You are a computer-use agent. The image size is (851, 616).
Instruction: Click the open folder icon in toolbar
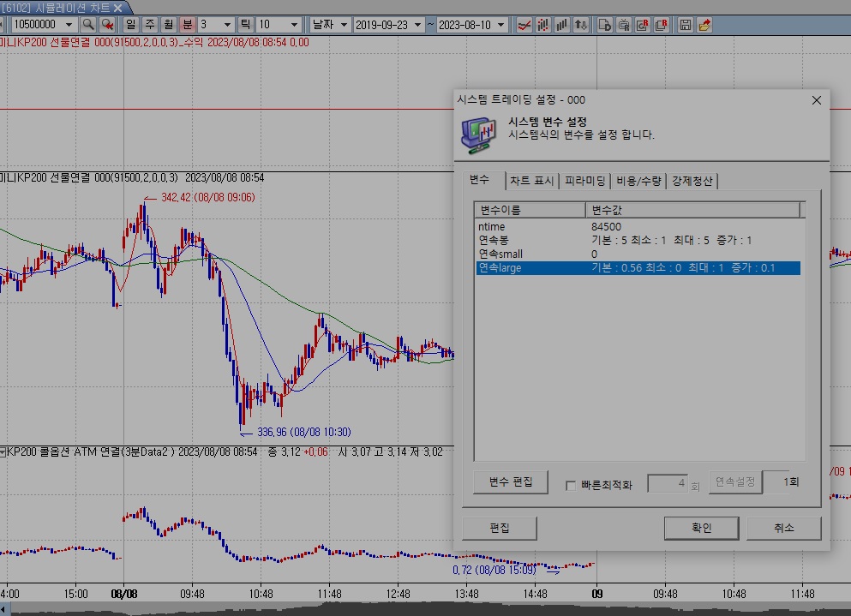704,25
